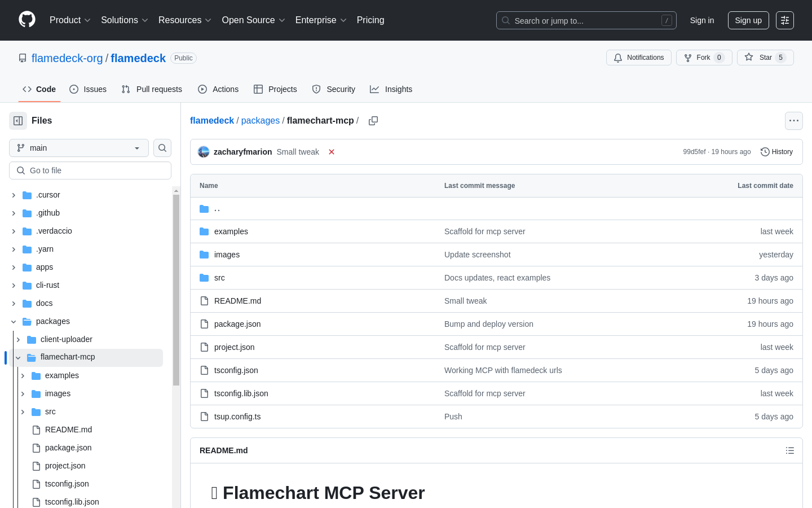Open 'Working MCP with flamedeck urls' commit message
Viewport: 812px width, 508px height.
click(503, 370)
